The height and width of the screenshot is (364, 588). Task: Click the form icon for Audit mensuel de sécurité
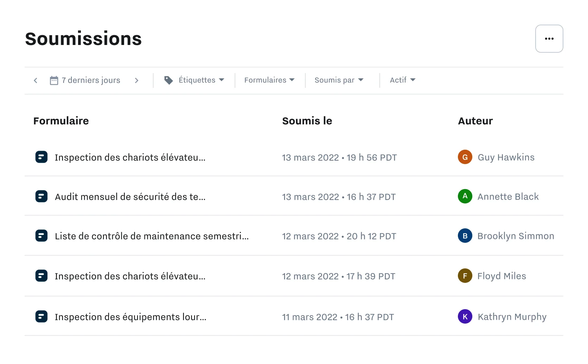tap(41, 196)
